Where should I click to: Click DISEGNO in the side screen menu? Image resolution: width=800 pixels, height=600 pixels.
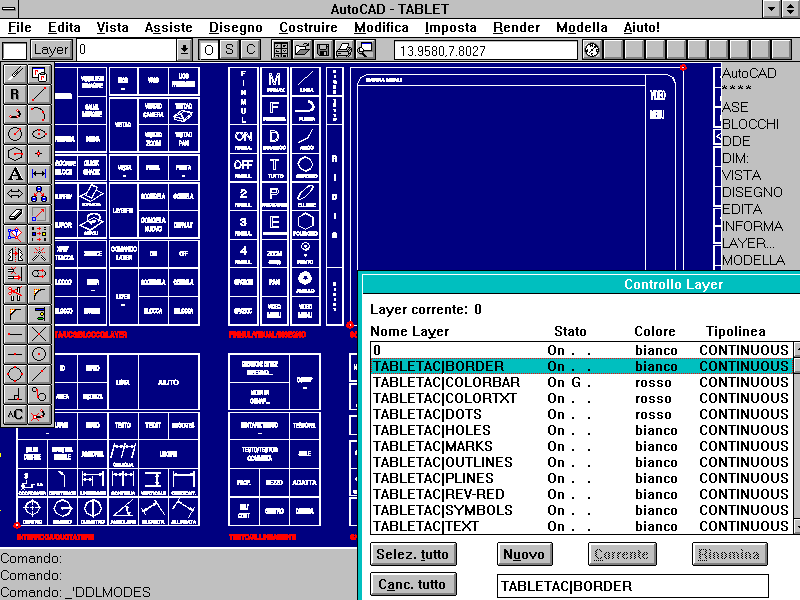[x=752, y=192]
